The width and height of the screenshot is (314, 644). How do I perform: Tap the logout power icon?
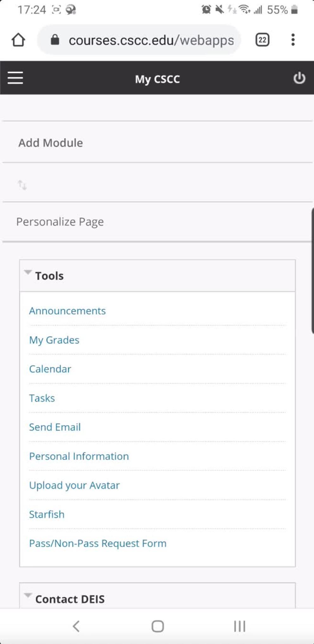(299, 78)
